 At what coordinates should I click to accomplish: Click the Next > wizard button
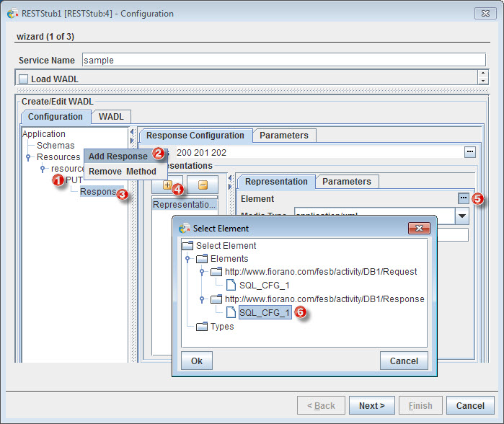pyautogui.click(x=372, y=406)
